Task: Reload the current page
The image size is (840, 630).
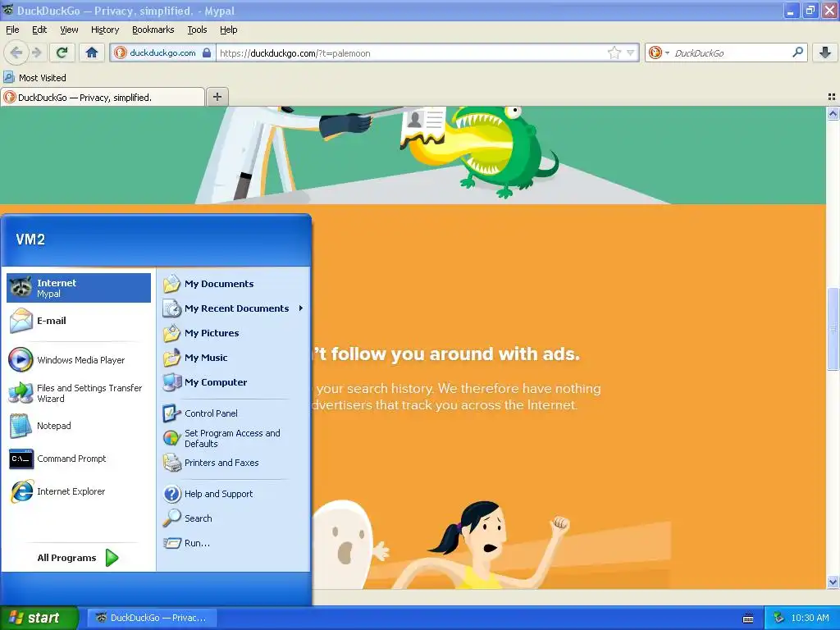Action: tap(62, 52)
